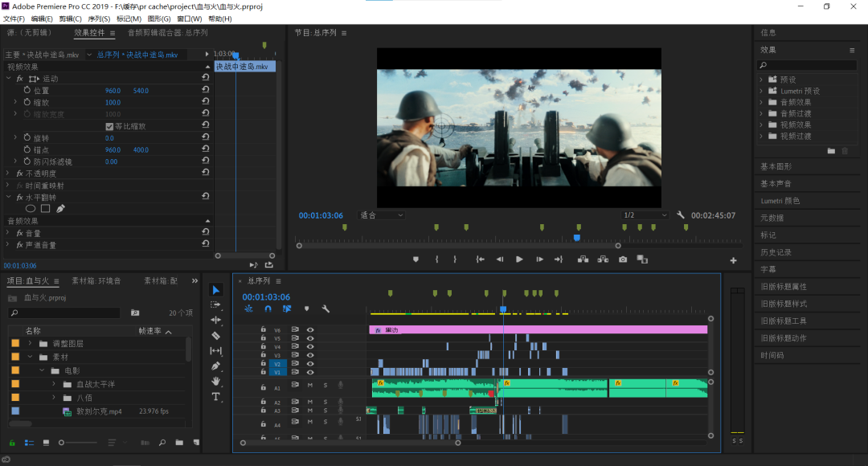Viewport: 868px width, 466px height.
Task: Open the 1/2 playback resolution dropdown
Action: 645,215
